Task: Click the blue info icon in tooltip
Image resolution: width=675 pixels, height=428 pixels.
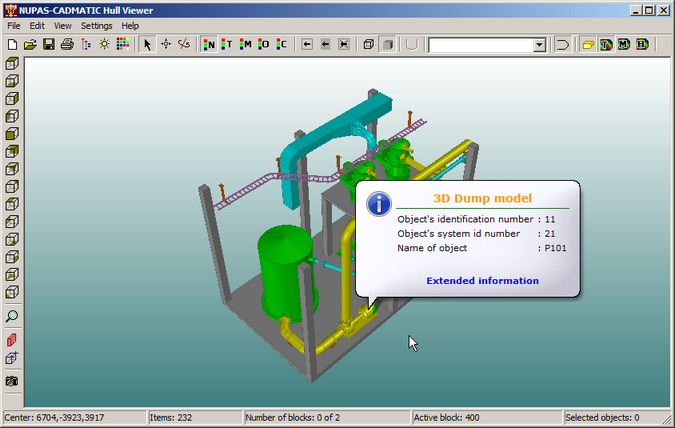Action: pos(379,204)
